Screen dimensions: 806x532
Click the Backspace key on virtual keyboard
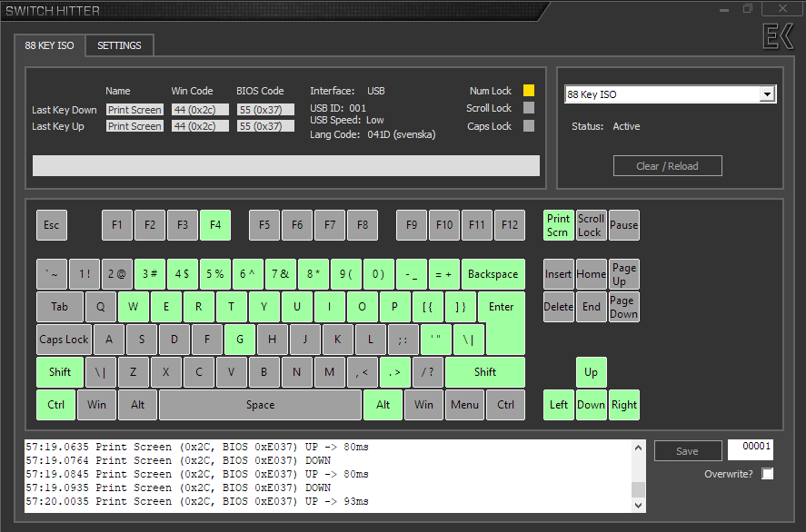click(x=493, y=274)
